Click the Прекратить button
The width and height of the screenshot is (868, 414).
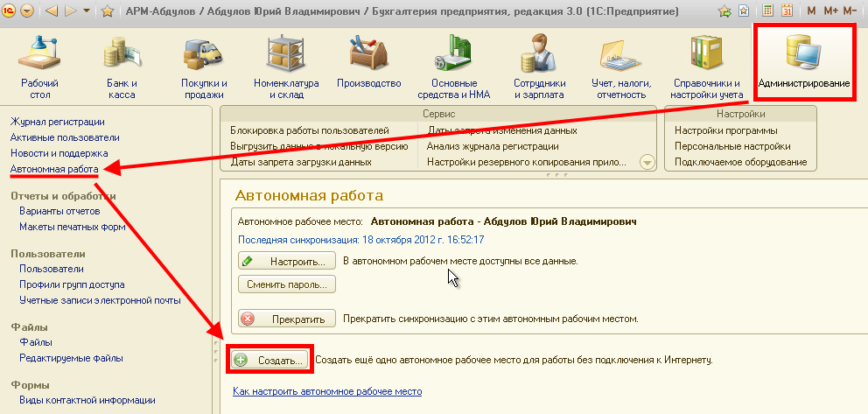[x=287, y=319]
